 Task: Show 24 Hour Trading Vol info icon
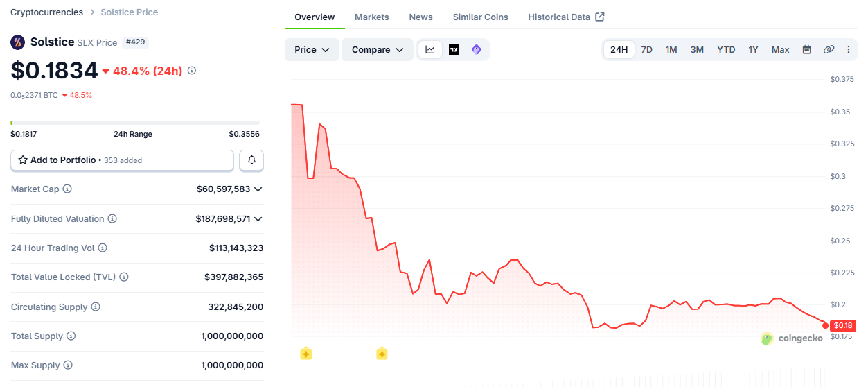[103, 248]
